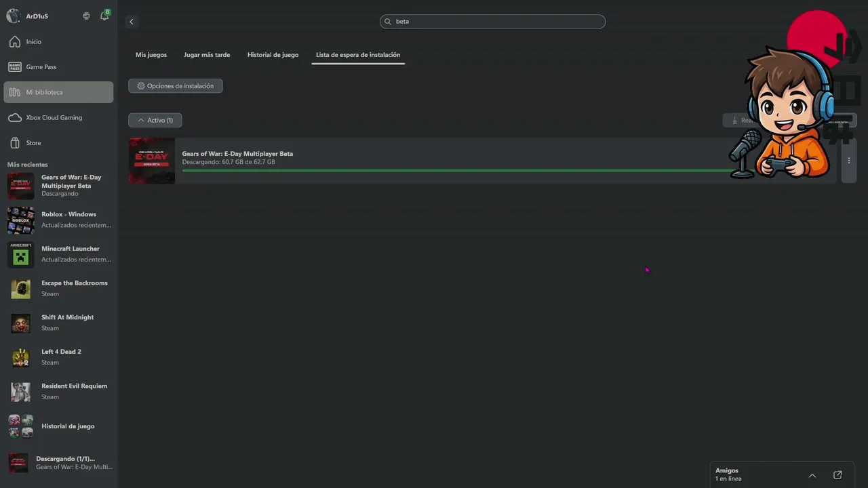Click the ArD1uS username
868x488 pixels.
click(x=37, y=16)
